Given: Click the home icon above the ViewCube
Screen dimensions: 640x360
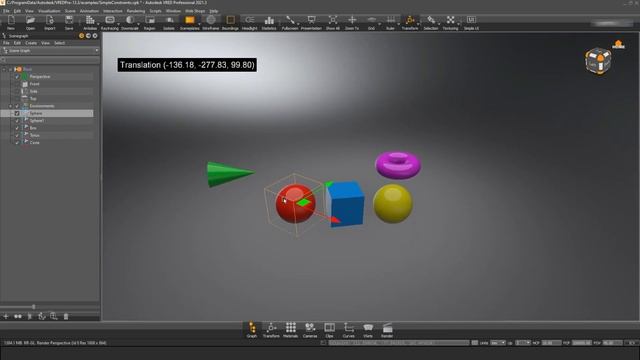Looking at the screenshot, I should pyautogui.click(x=618, y=44).
